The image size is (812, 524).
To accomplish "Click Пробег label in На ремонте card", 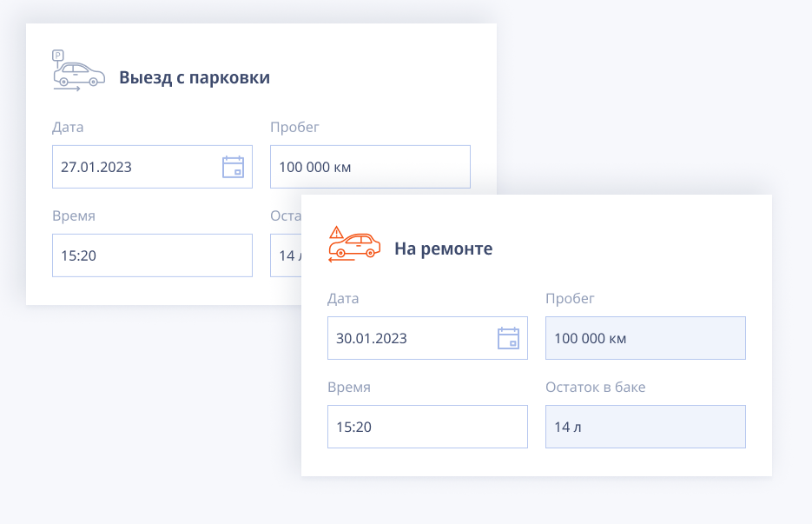I will tap(570, 298).
